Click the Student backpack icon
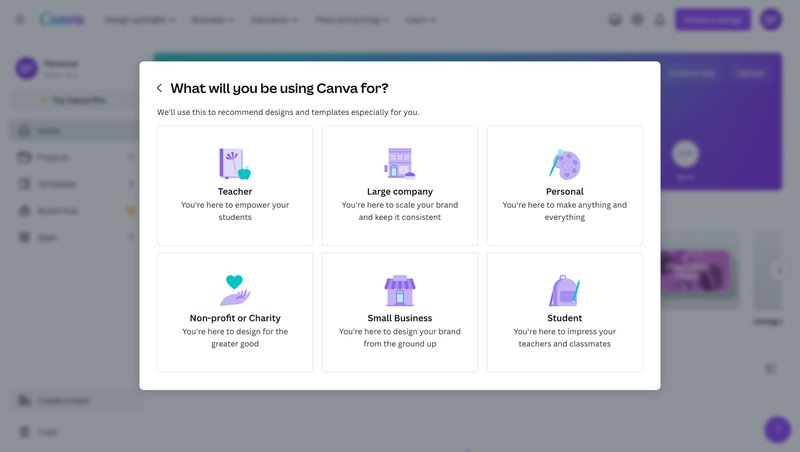This screenshot has height=452, width=800. coord(564,290)
